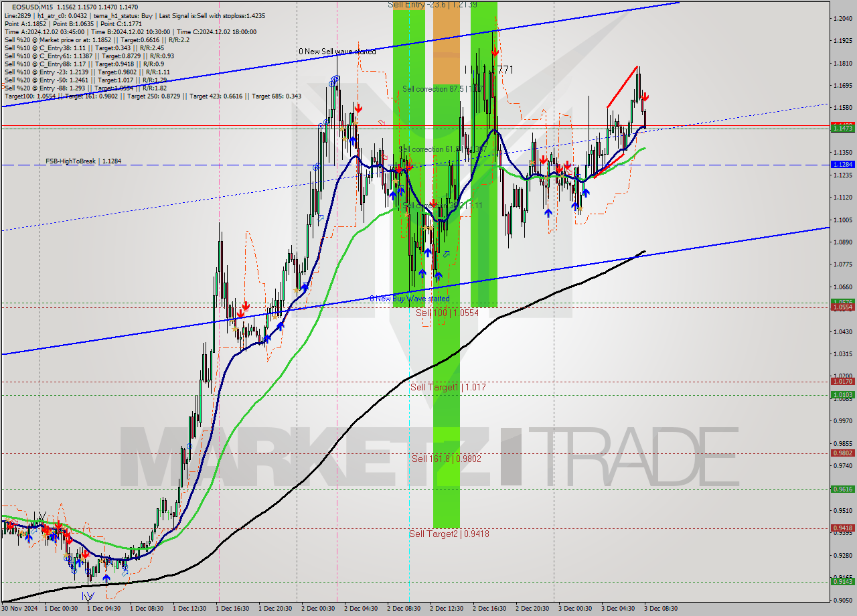The image size is (857, 616).
Task: Click the 'Target100: 1.0554' targets summary line
Action: tap(153, 96)
